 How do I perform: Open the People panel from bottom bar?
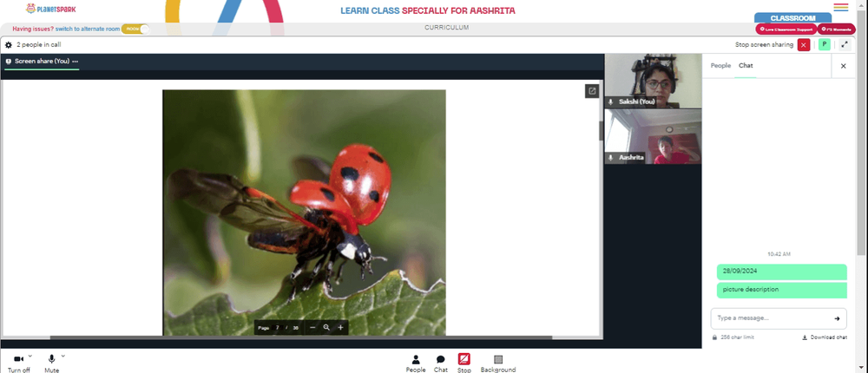[416, 363]
